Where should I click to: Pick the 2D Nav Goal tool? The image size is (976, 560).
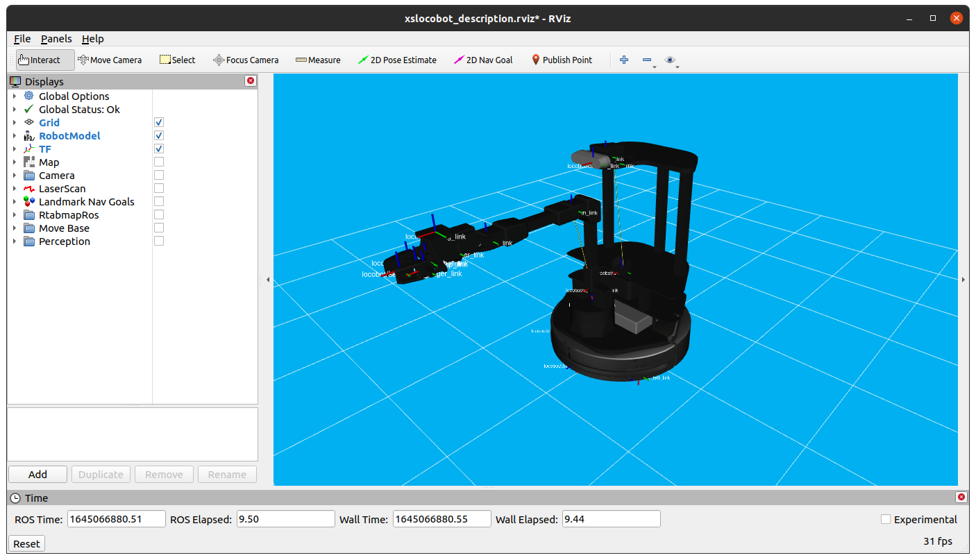[x=483, y=60]
